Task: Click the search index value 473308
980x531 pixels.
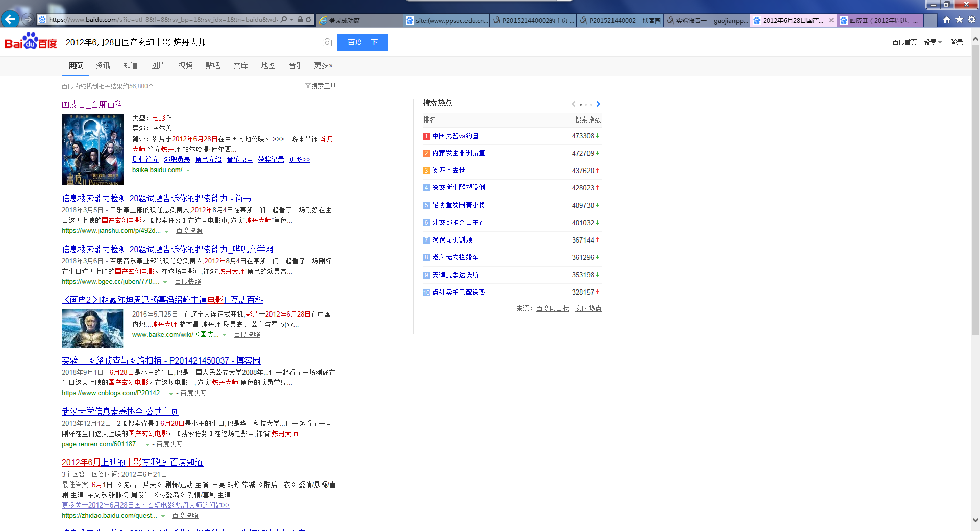Action: (x=583, y=136)
